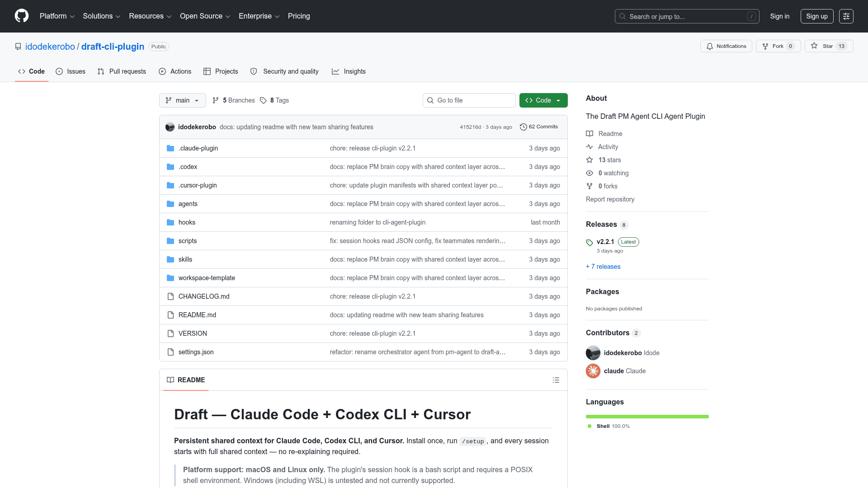Image resolution: width=868 pixels, height=488 pixels.
Task: Open the green Code dropdown
Action: [543, 100]
